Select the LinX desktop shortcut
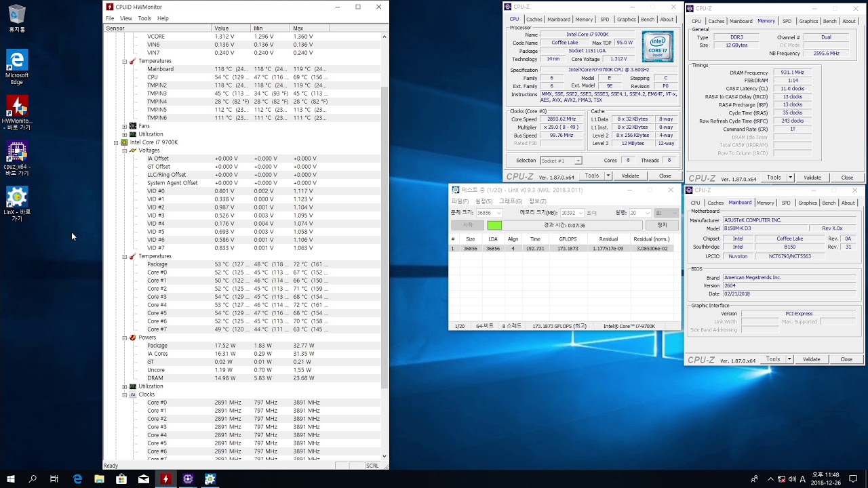This screenshot has height=488, width=868. pos(17,205)
